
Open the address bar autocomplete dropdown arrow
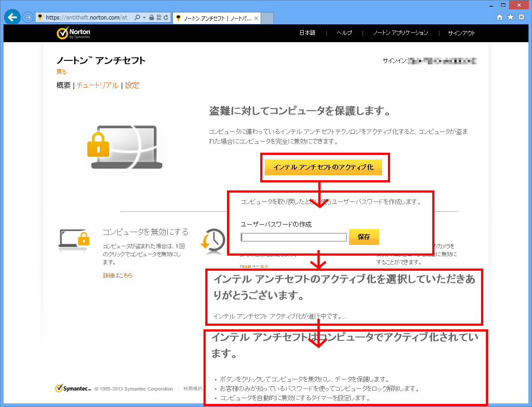click(x=144, y=18)
